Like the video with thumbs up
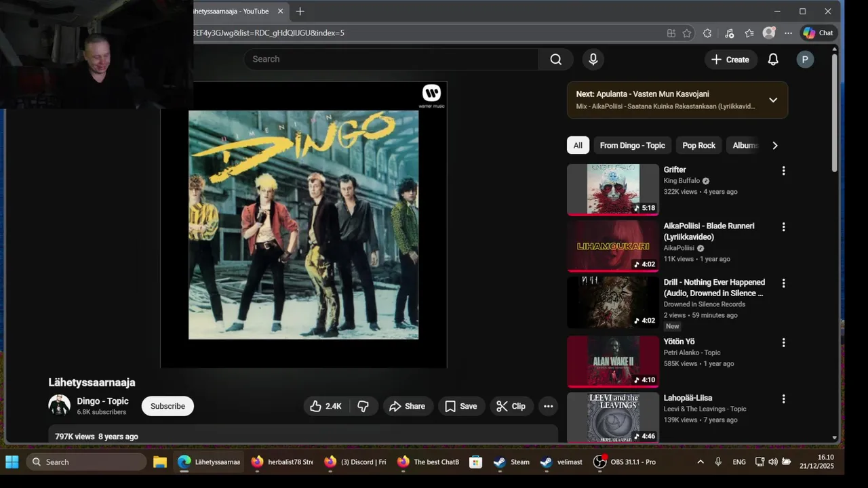868x488 pixels. 326,406
